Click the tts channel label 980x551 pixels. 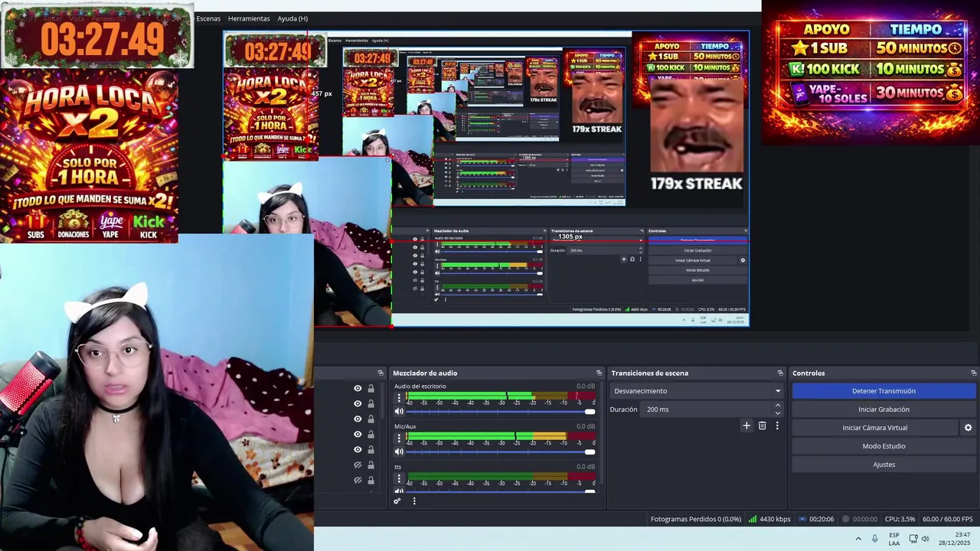tap(398, 467)
